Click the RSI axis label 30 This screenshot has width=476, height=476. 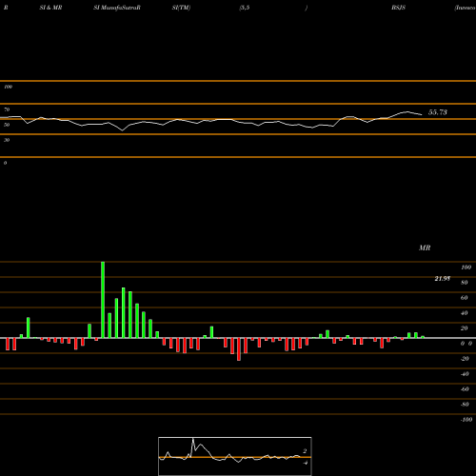(7, 140)
